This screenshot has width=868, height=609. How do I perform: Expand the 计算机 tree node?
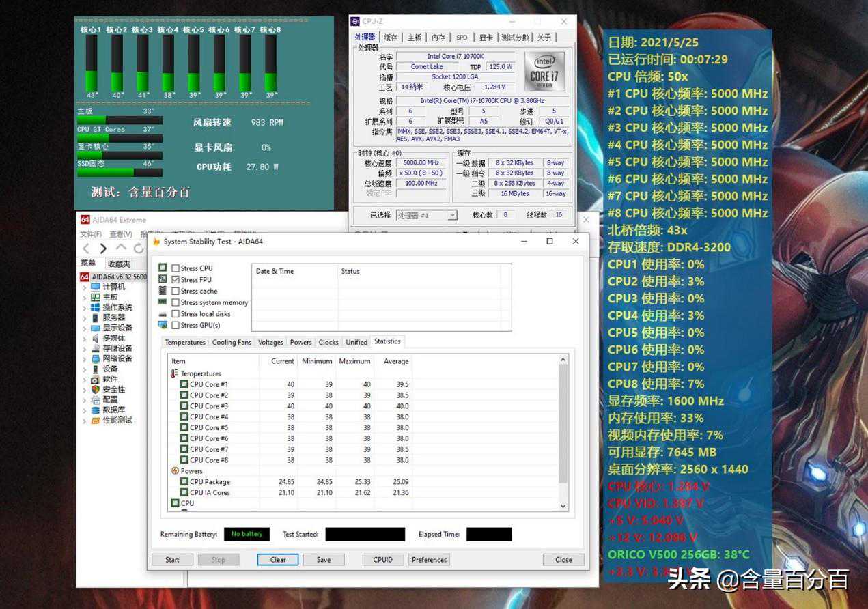tap(85, 287)
